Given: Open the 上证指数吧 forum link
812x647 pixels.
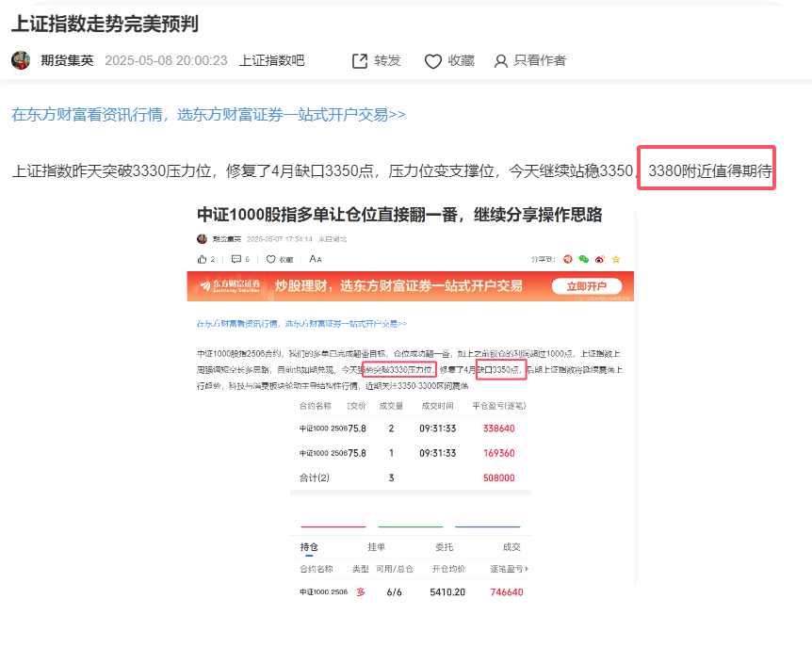Looking at the screenshot, I should click(x=271, y=60).
